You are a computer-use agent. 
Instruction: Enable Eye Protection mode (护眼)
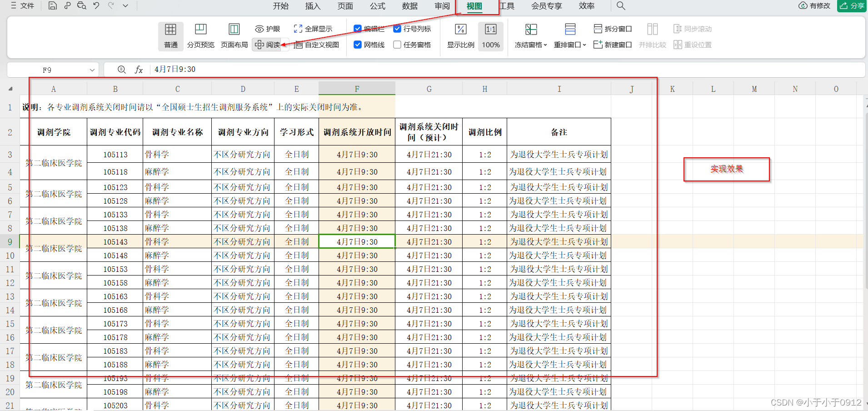coord(268,29)
